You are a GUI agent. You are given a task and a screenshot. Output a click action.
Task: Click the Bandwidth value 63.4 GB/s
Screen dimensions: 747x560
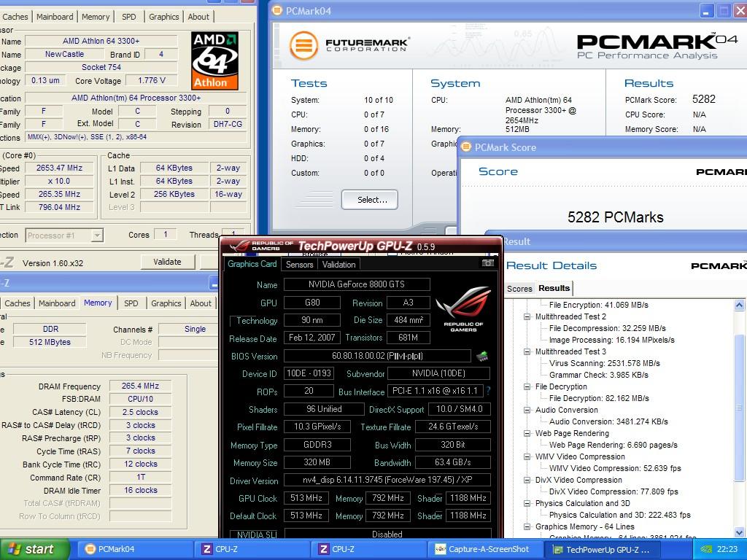coord(452,462)
